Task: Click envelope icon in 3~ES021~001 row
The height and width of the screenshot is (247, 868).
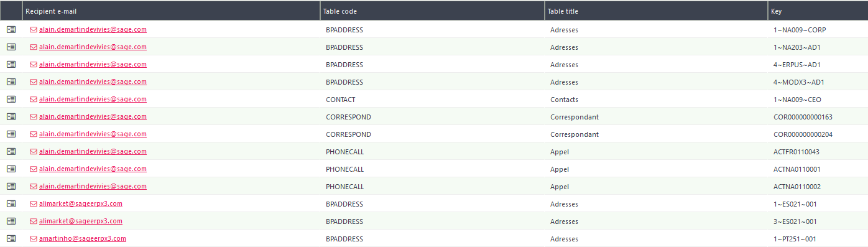Action: [34, 221]
